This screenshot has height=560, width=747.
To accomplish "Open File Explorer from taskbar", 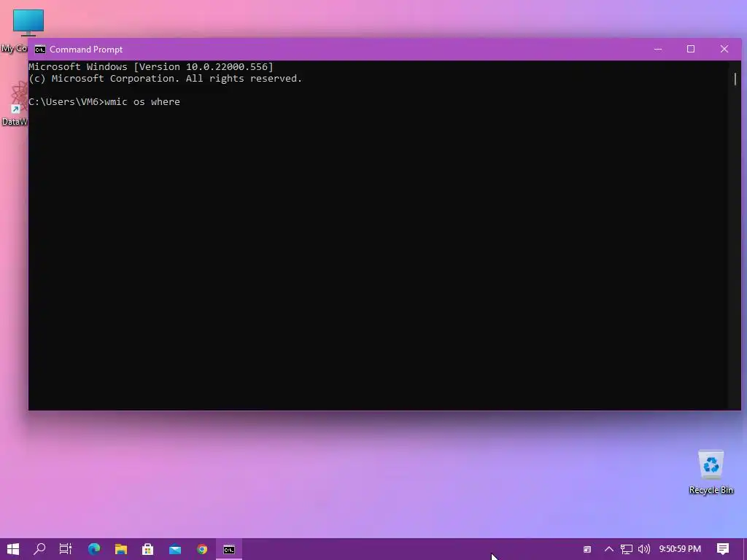I will (121, 549).
